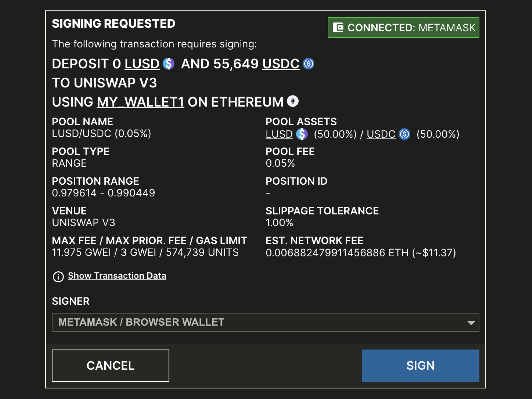Open the LUSD link in deposit heading
Viewport: 532px width, 399px height.
pyautogui.click(x=142, y=64)
